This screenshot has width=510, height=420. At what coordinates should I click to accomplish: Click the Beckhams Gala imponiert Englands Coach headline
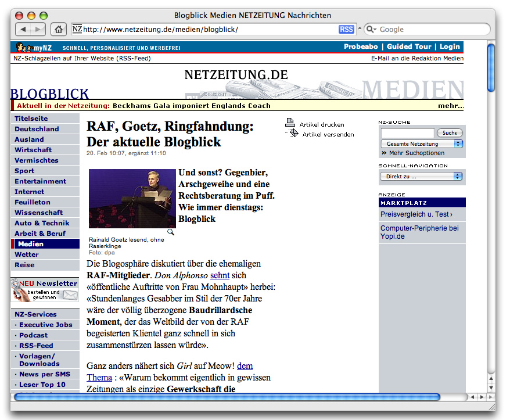(192, 106)
